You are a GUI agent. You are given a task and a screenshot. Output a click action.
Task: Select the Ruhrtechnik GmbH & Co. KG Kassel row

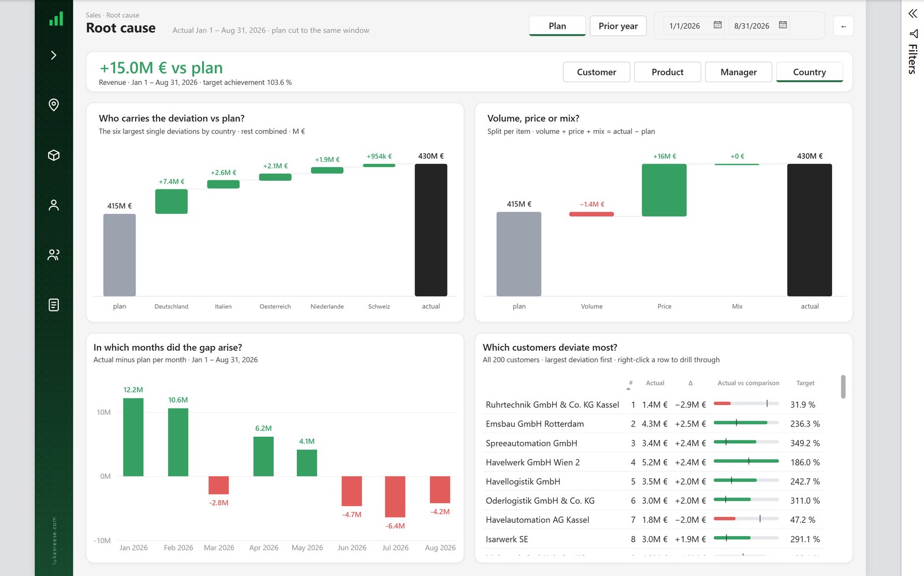pyautogui.click(x=653, y=404)
